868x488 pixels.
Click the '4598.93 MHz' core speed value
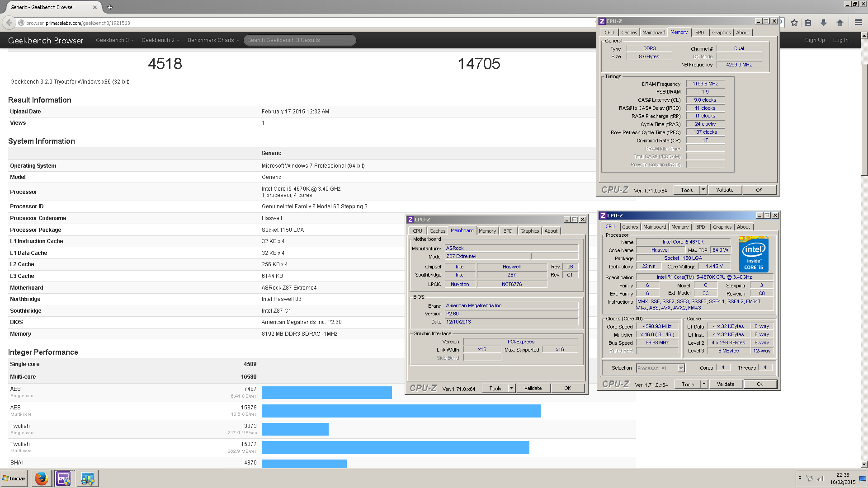pyautogui.click(x=657, y=326)
